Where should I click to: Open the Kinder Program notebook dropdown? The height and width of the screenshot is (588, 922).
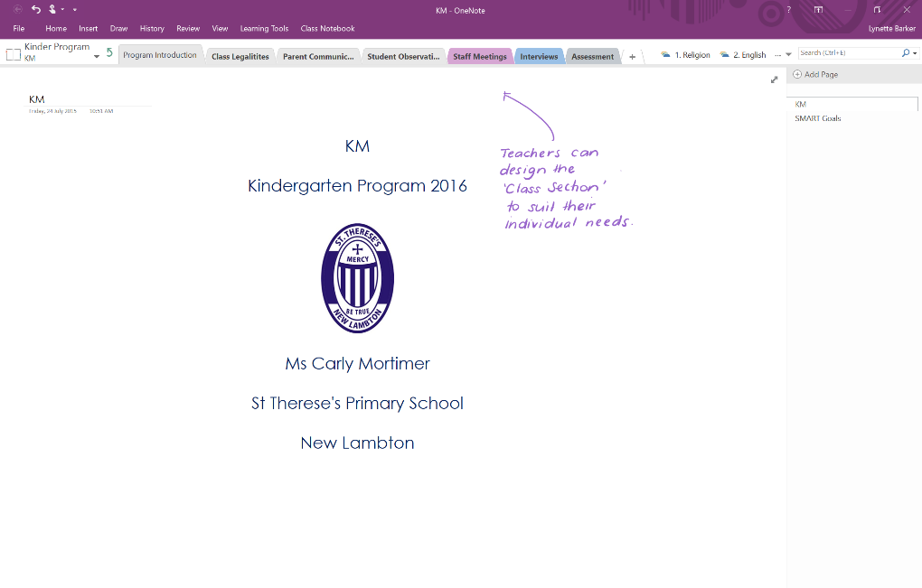point(97,56)
